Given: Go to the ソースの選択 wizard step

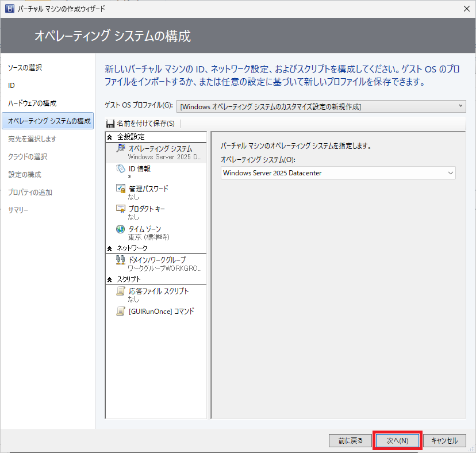Looking at the screenshot, I should [x=25, y=68].
